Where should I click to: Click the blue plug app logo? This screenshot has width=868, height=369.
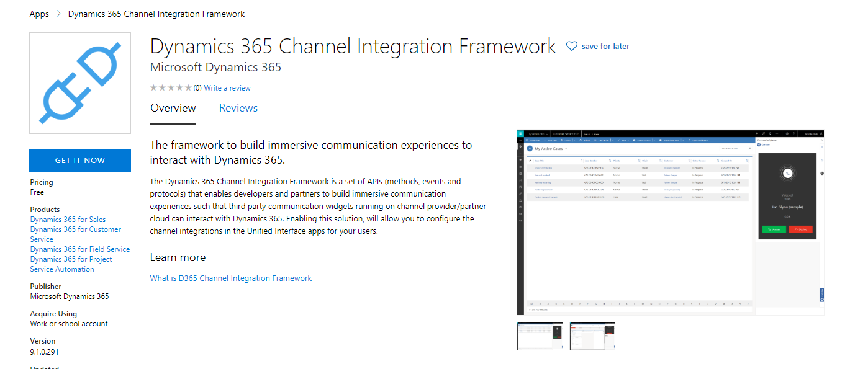tap(80, 83)
